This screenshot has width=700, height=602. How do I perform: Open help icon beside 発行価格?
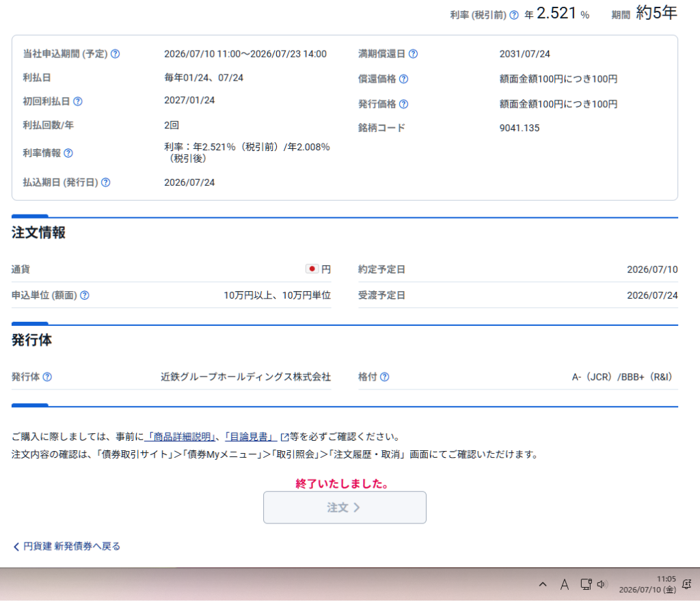click(403, 104)
